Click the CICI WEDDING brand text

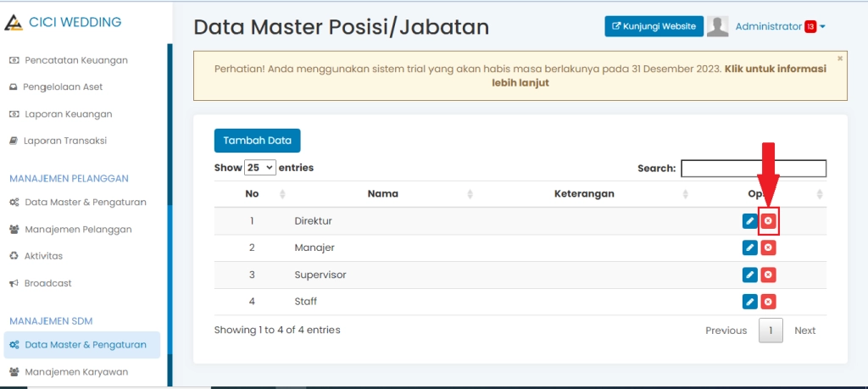[x=75, y=22]
